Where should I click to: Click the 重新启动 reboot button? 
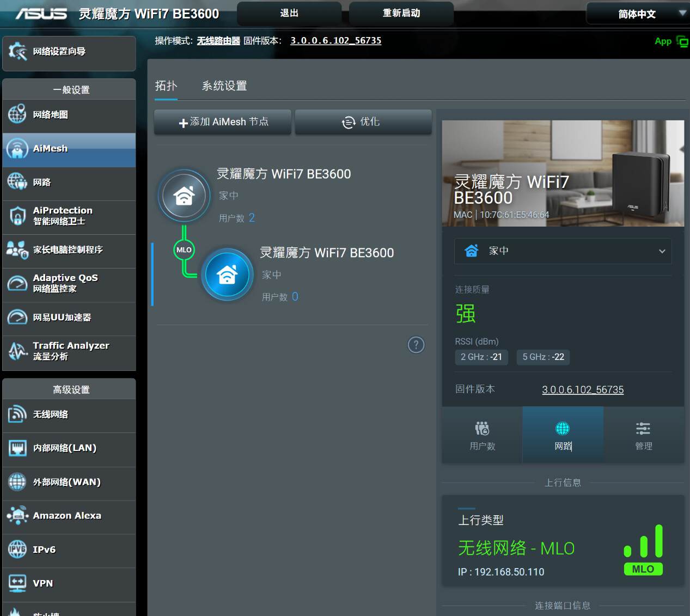401,14
